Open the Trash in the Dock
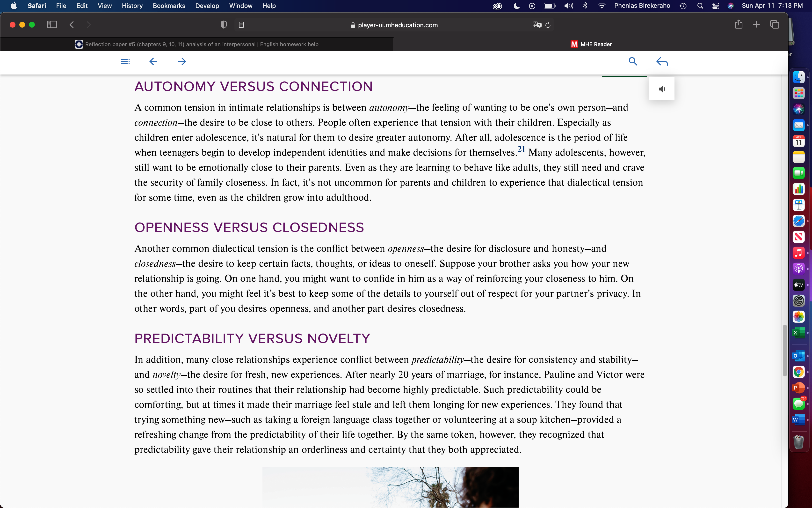 click(x=798, y=442)
